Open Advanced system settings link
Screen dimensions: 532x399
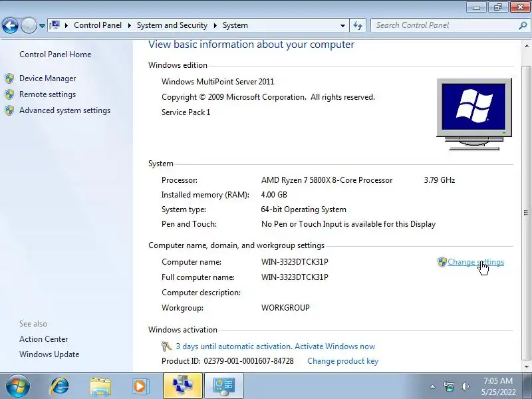point(65,110)
